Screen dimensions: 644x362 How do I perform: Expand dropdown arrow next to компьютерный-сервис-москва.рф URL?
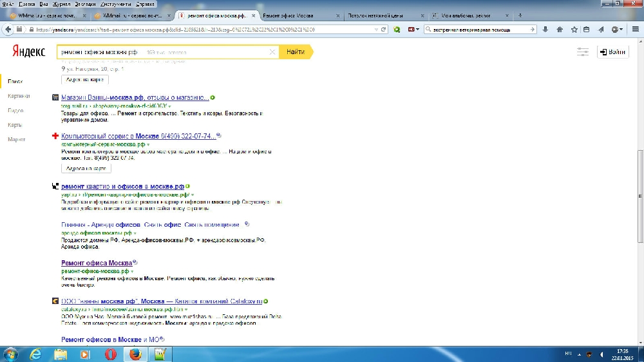(148, 145)
